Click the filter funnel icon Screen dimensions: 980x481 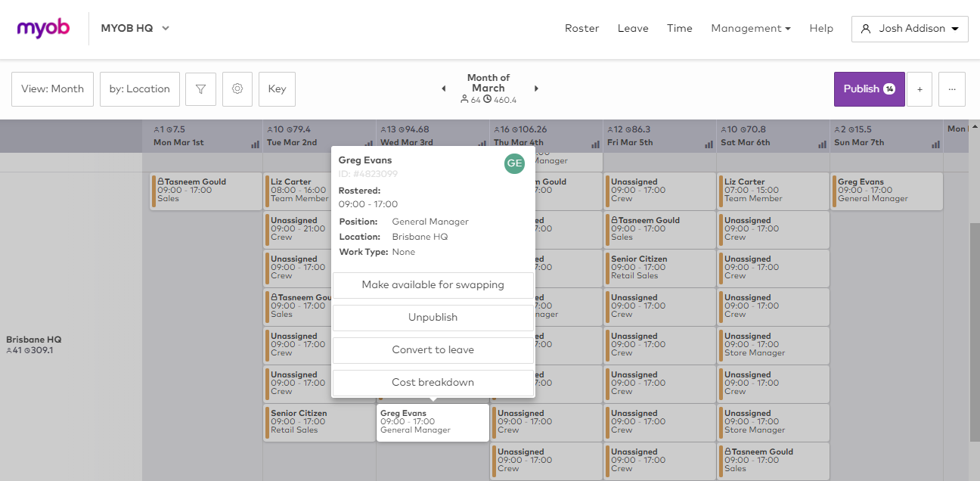point(200,89)
